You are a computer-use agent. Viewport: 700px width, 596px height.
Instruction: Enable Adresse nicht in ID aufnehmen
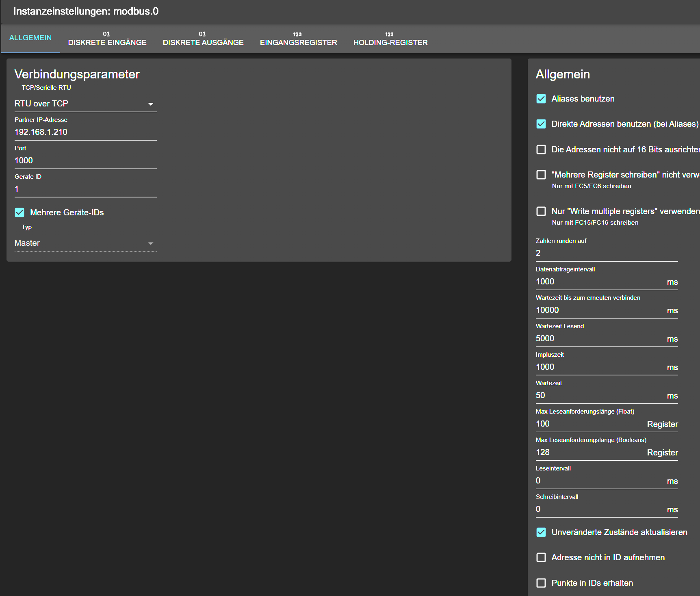coord(541,557)
